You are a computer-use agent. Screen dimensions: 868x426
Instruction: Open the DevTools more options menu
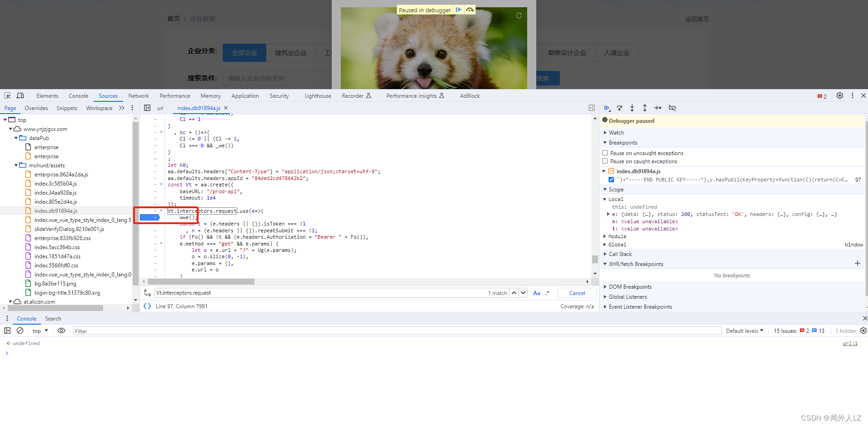click(853, 95)
